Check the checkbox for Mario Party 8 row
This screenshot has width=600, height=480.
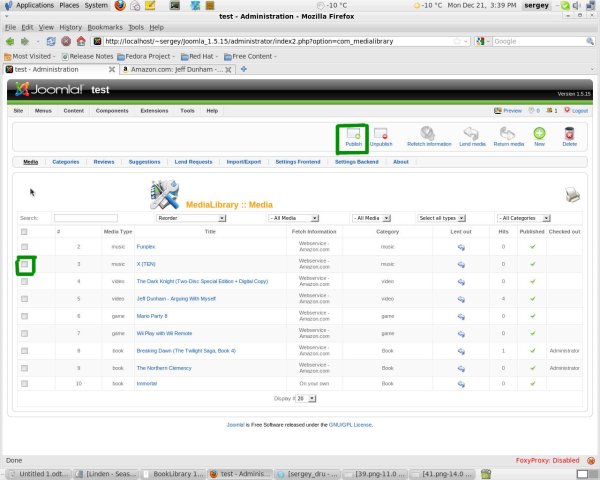(x=24, y=316)
